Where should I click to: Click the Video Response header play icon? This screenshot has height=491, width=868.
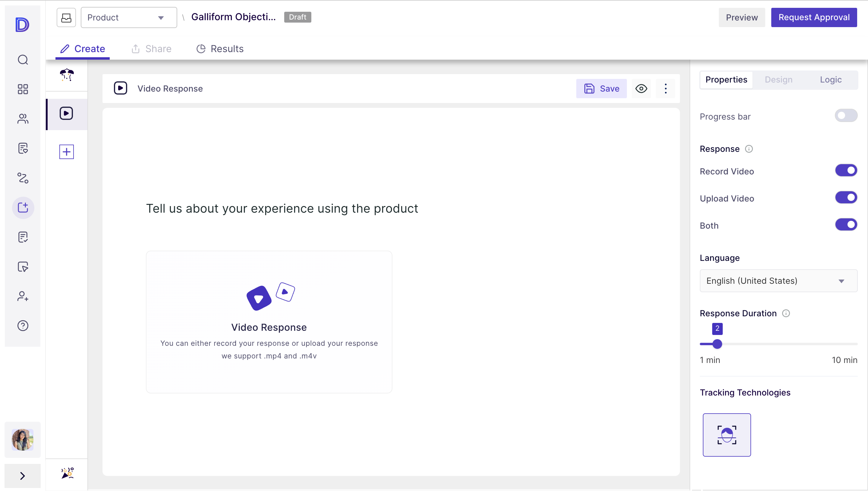click(x=121, y=88)
